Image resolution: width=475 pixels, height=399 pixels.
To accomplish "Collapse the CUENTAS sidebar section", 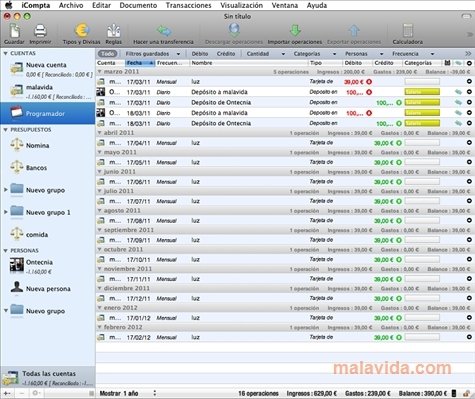I will point(5,53).
